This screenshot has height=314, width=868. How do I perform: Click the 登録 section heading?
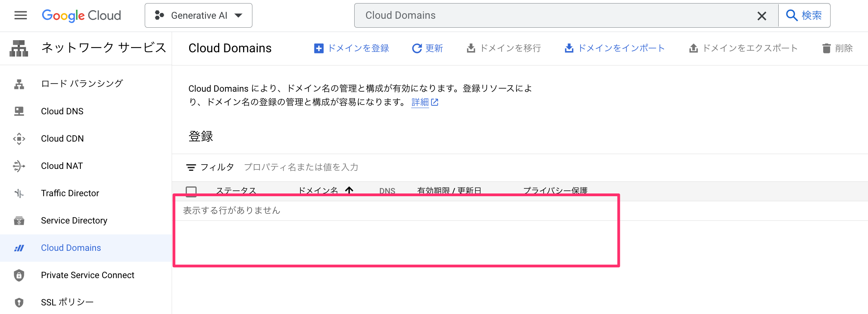[x=201, y=136]
